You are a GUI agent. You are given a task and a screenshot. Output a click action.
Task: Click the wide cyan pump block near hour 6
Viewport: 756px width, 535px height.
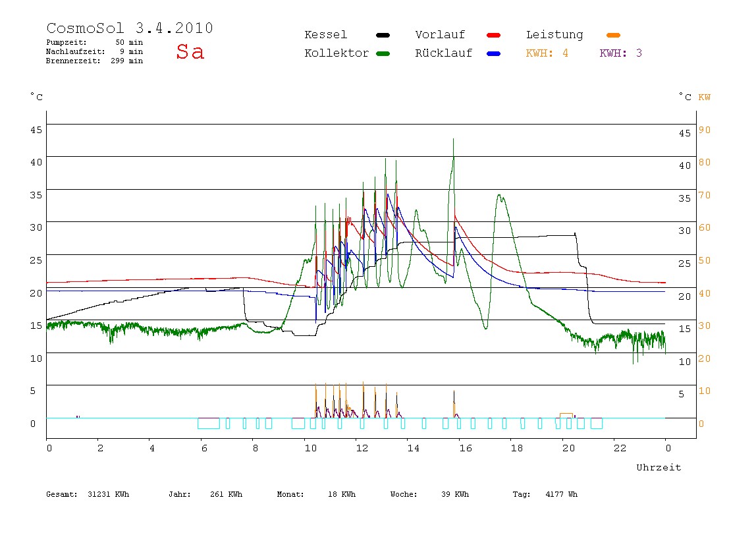[x=209, y=423]
